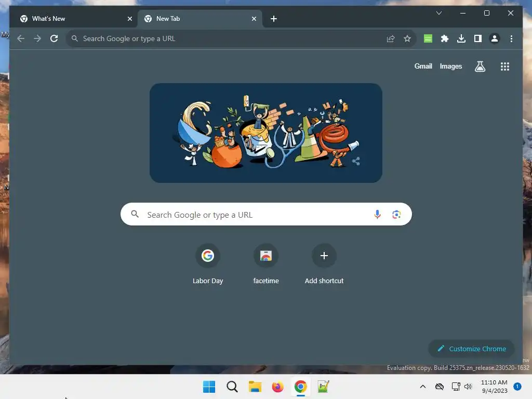The image size is (532, 399).
Task: Open Search Labs flask icon
Action: tap(480, 66)
